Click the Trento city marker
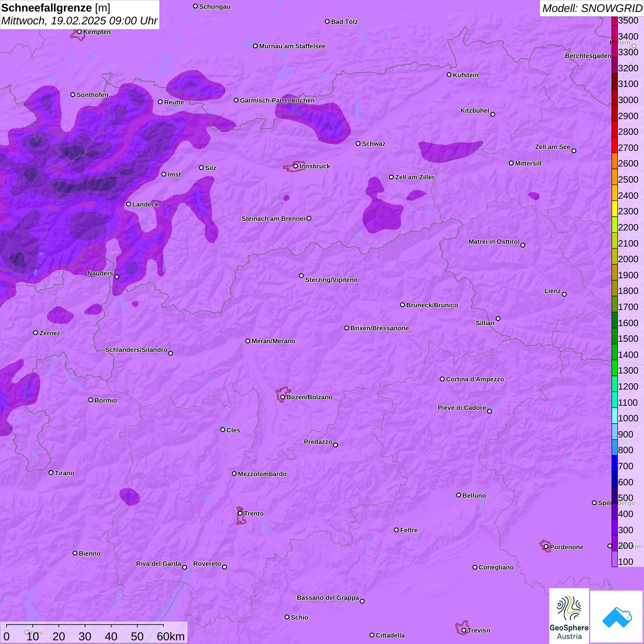 (x=240, y=513)
